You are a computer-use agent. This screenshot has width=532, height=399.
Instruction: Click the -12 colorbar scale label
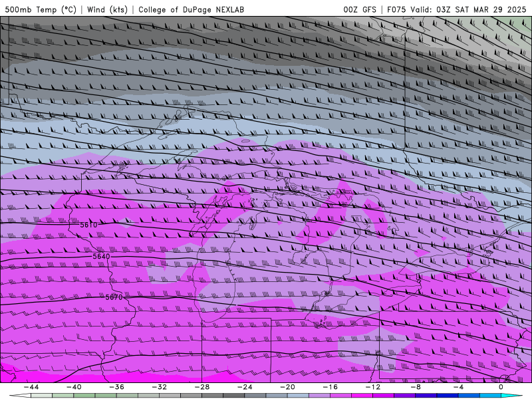pos(373,387)
